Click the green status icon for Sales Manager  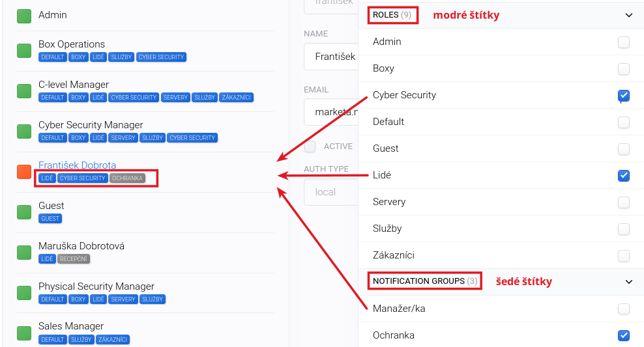click(x=24, y=333)
